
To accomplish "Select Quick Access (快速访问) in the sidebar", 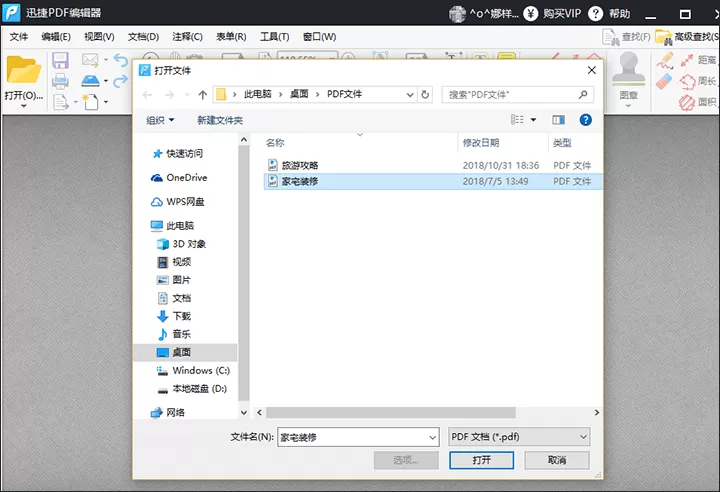I will coord(178,153).
